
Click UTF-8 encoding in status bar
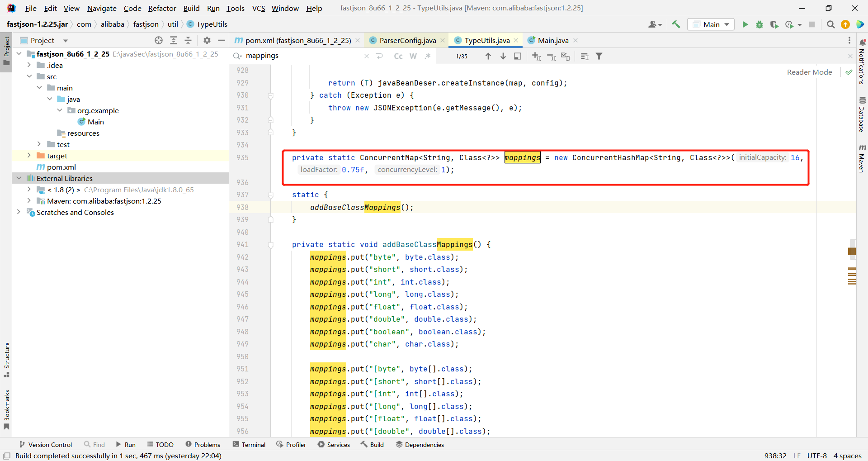coord(817,456)
